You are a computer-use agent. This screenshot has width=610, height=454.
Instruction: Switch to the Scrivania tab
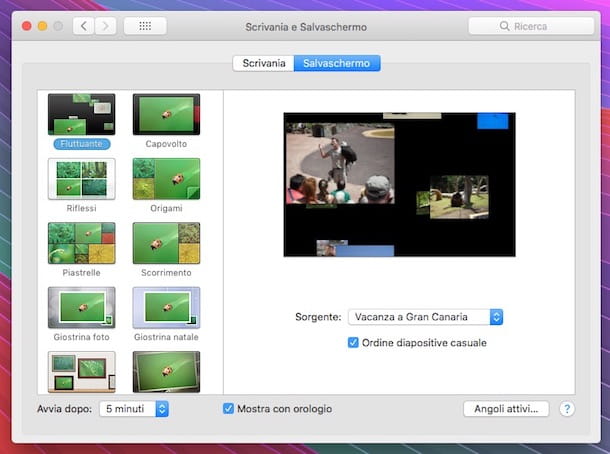(x=263, y=63)
